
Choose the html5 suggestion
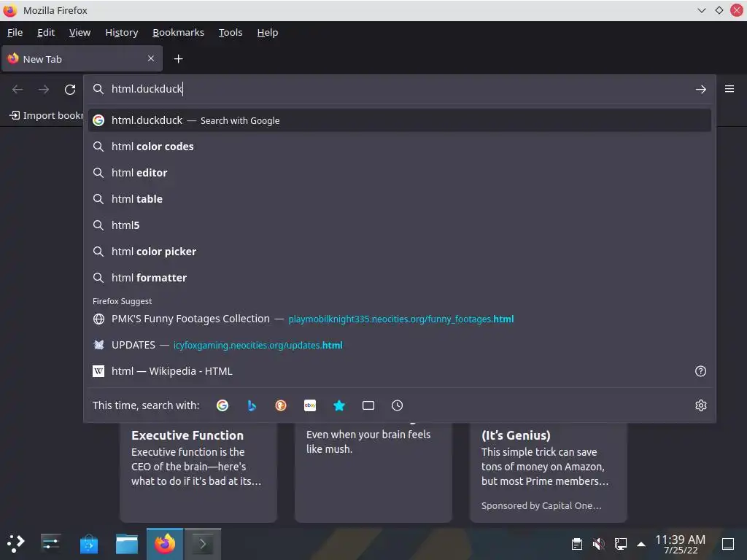pyautogui.click(x=399, y=225)
